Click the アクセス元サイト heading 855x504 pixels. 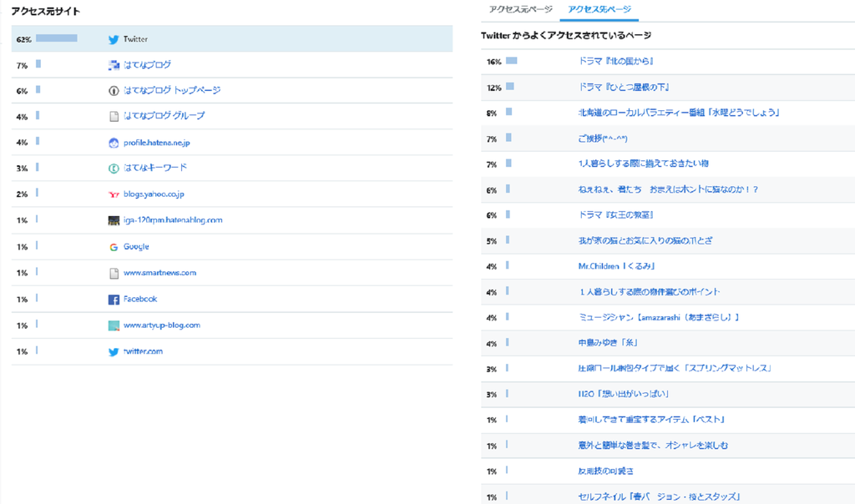click(x=46, y=11)
